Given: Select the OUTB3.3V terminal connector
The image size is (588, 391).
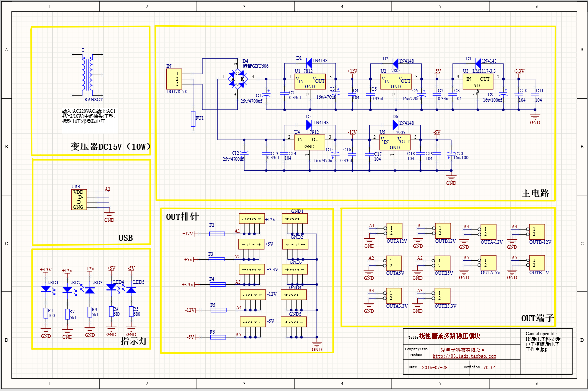Looking at the screenshot, I should coord(443,296).
